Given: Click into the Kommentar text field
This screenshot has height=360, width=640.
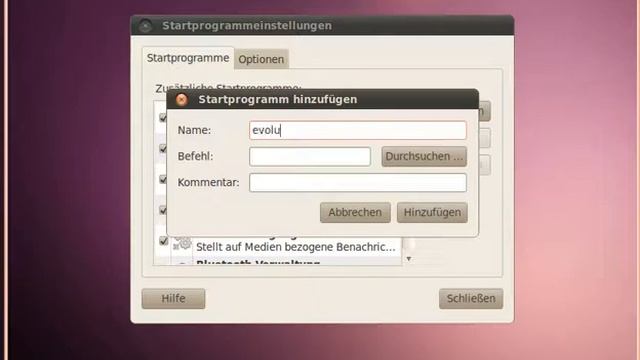Looking at the screenshot, I should point(358,182).
